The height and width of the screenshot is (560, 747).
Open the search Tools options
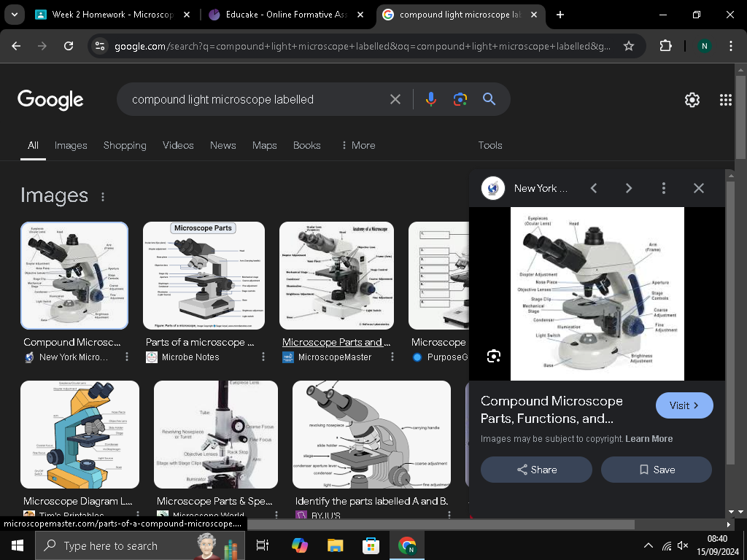pyautogui.click(x=490, y=145)
